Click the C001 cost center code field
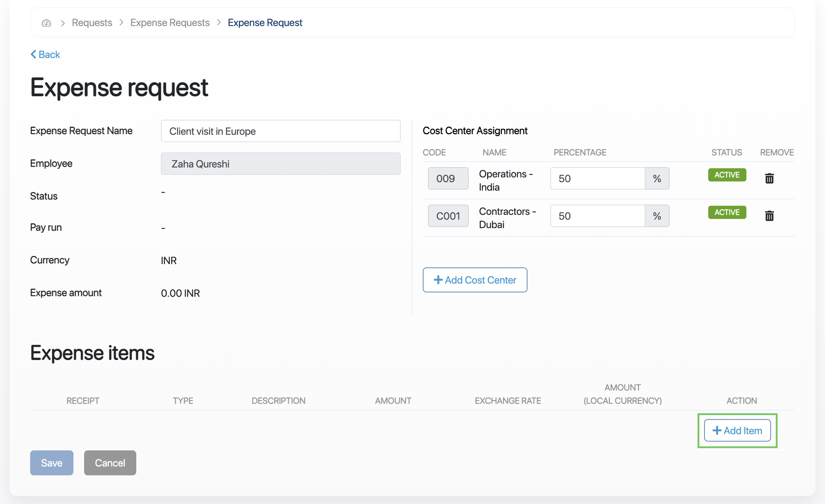 [x=448, y=216]
